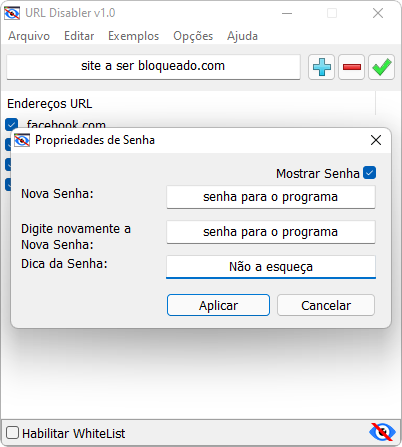402x447 pixels.
Task: Toggle the Mostrar Senha checkbox
Action: pos(370,173)
